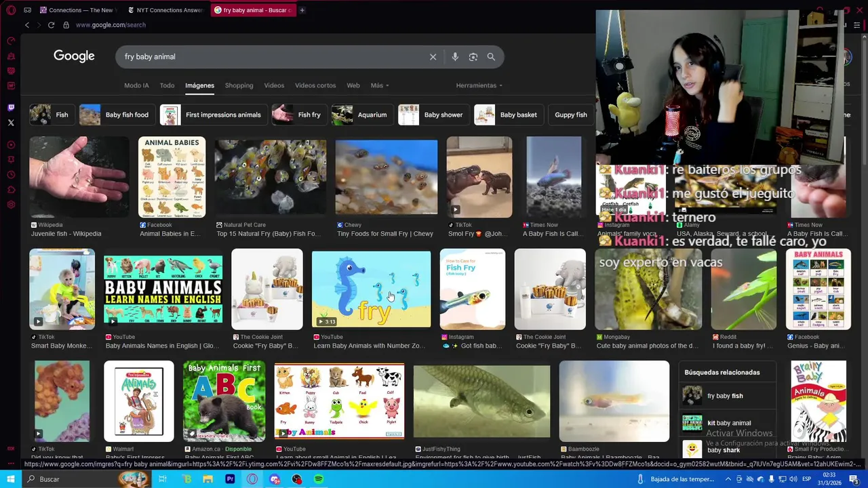This screenshot has width=868, height=488.
Task: Open JustFishyThing fish photo
Action: point(481,402)
